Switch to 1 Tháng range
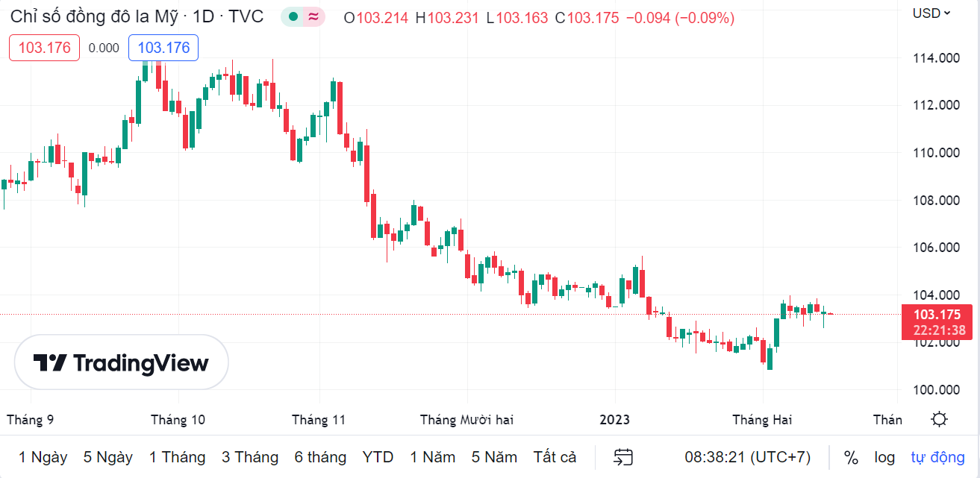This screenshot has width=980, height=478. point(177,457)
